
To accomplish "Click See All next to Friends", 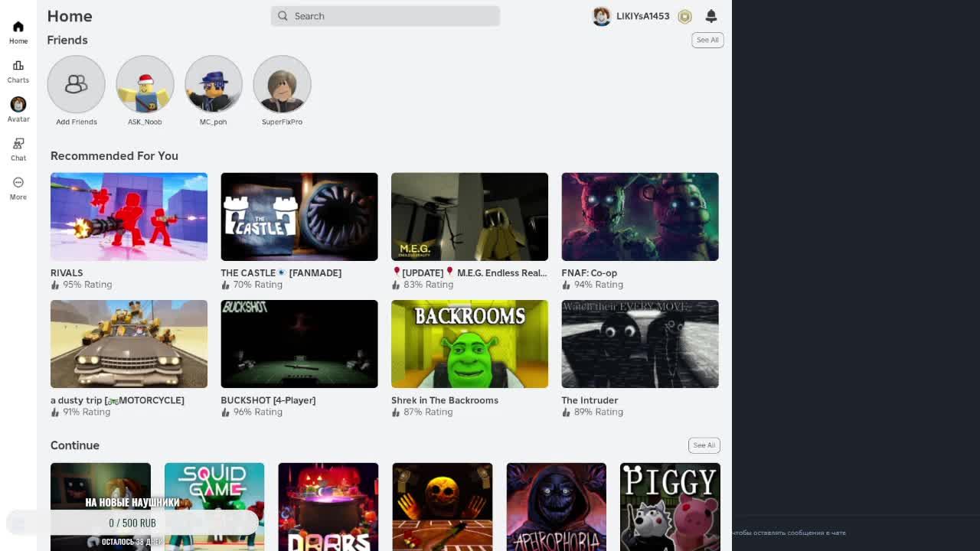I will click(707, 40).
